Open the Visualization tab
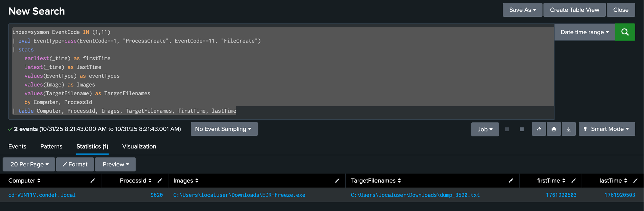This screenshot has width=644, height=211. coord(139,147)
